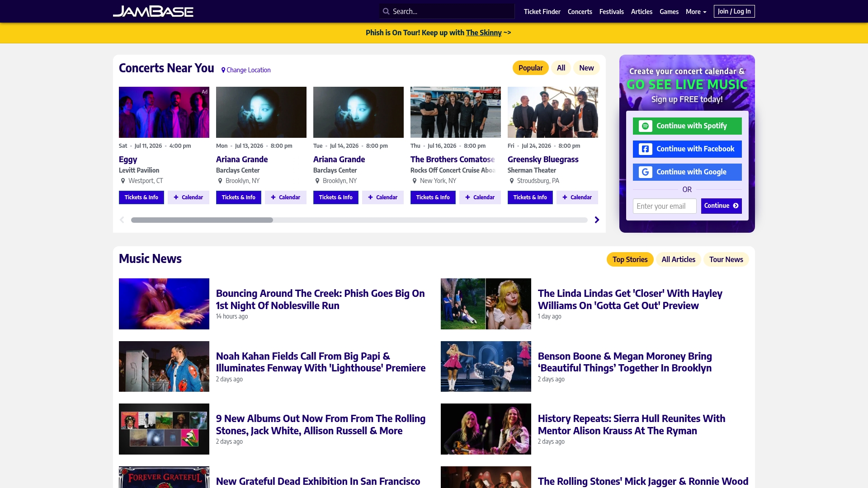The width and height of the screenshot is (868, 488).
Task: Click next arrow of the concerts carousel
Action: coord(597,220)
